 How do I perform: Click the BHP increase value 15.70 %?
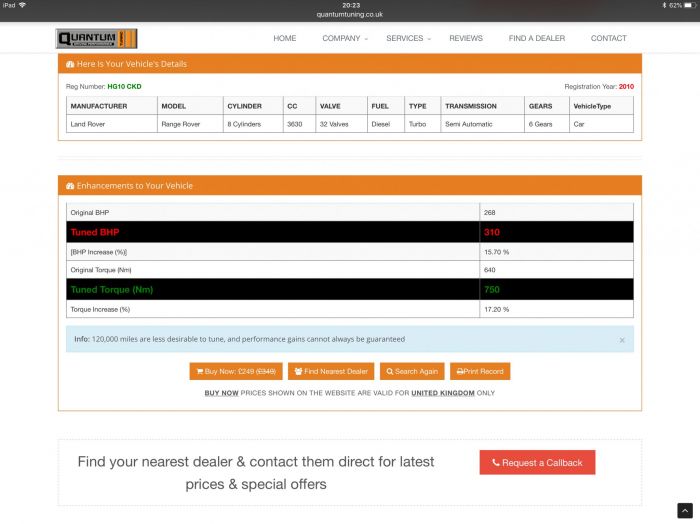[x=496, y=252]
